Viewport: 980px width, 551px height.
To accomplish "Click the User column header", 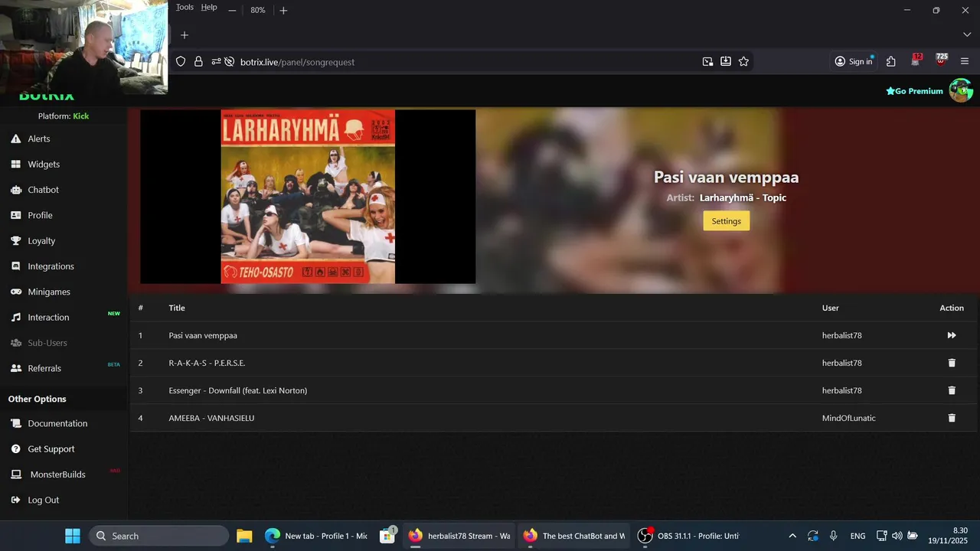I will pyautogui.click(x=831, y=308).
